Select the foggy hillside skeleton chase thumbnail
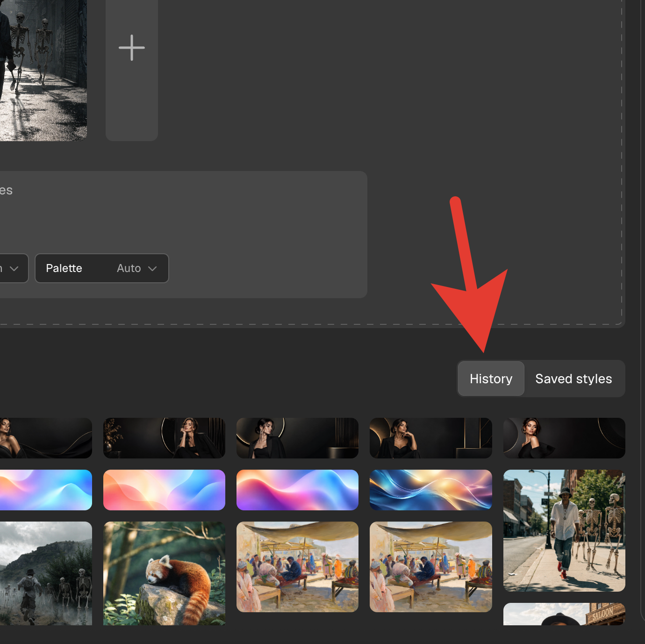Image resolution: width=645 pixels, height=644 pixels. (x=46, y=573)
